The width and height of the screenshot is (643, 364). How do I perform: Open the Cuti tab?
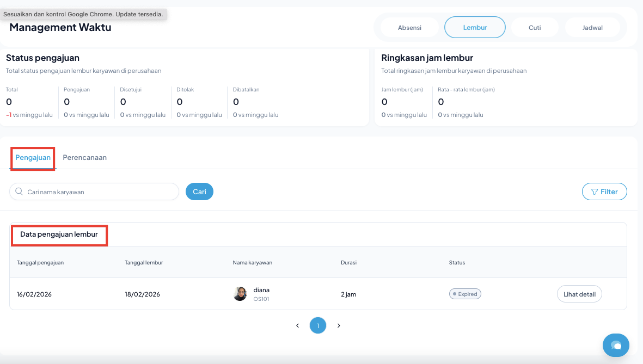click(x=535, y=27)
